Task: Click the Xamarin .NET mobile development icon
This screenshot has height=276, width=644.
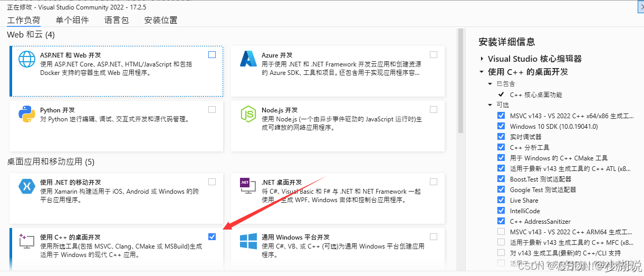Action: (x=27, y=186)
